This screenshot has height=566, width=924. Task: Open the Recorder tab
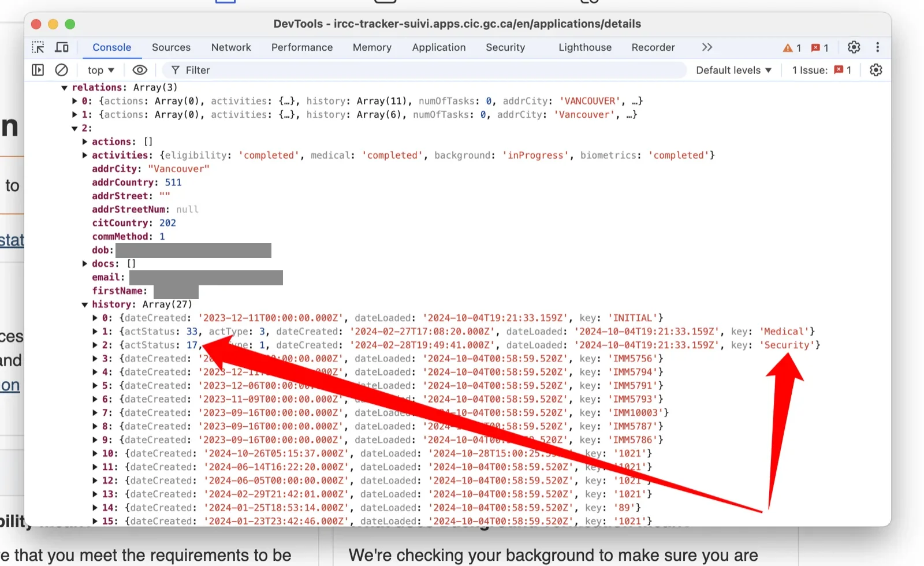[653, 47]
